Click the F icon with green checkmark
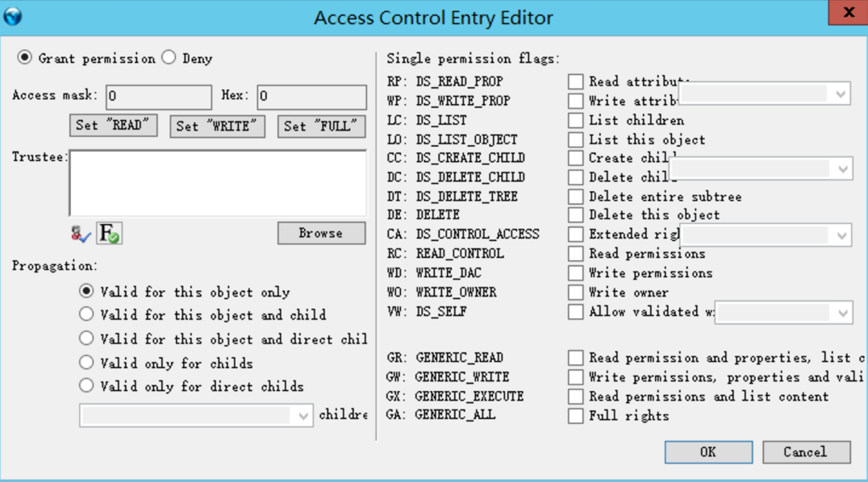868x482 pixels. [109, 233]
